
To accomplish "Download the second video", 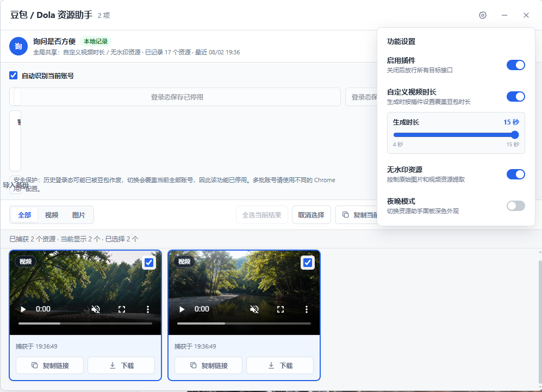I will [280, 365].
